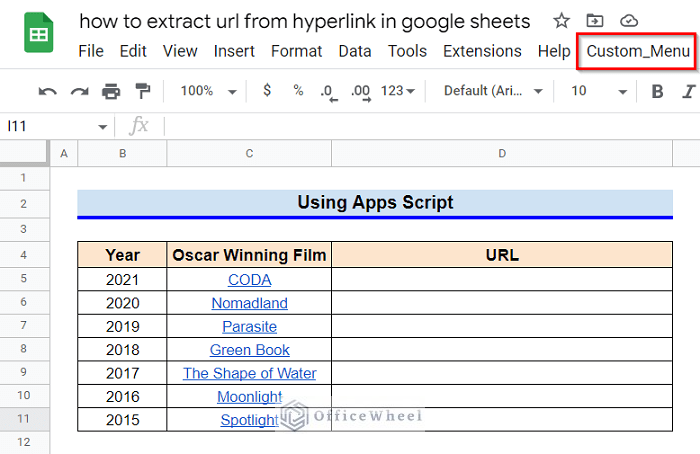Select the 'URL' header cell
Viewport: 700px width, 454px height.
coord(502,255)
